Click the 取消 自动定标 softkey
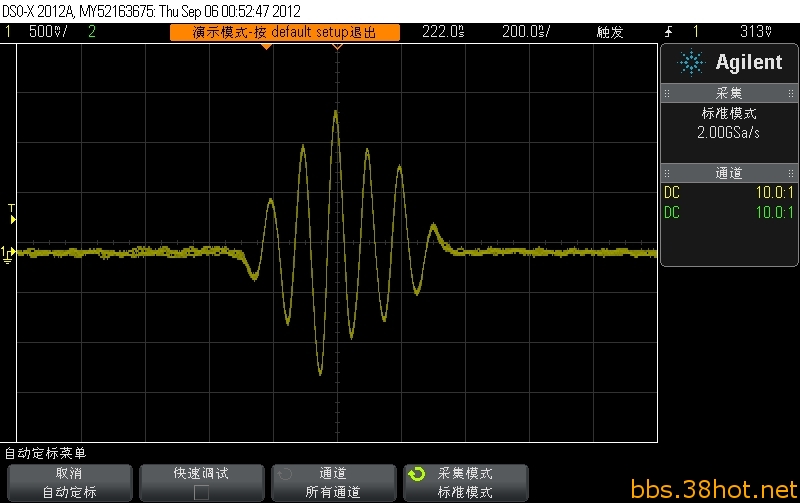 (x=69, y=483)
